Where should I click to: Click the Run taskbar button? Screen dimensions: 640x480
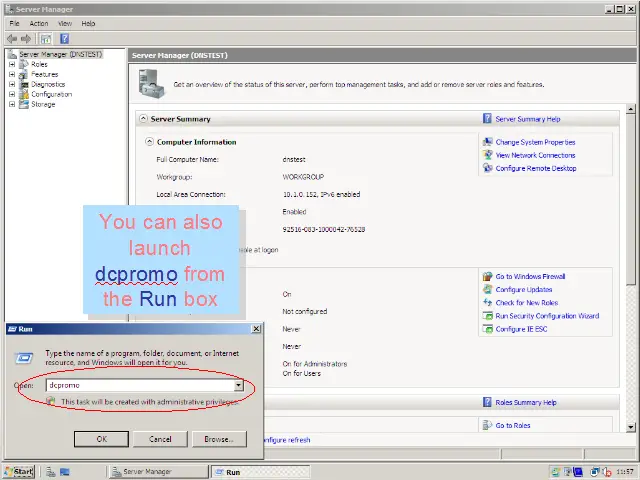coord(260,472)
